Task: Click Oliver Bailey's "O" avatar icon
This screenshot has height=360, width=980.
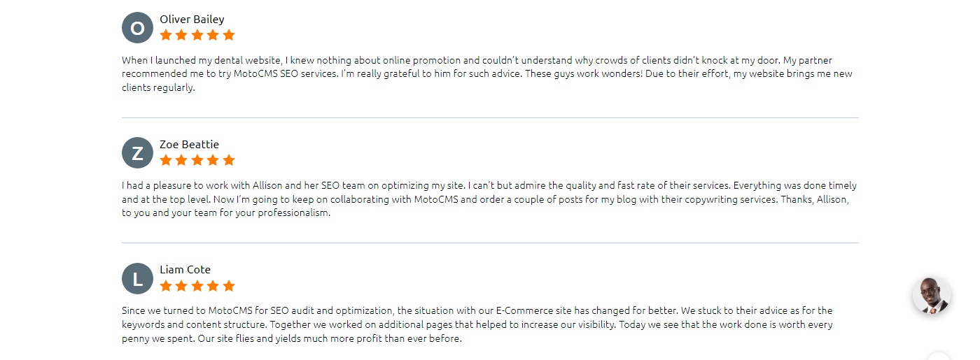Action: (137, 28)
